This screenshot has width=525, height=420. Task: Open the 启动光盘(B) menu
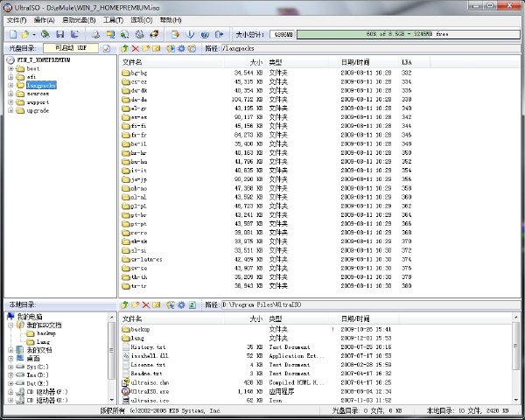pyautogui.click(x=79, y=20)
